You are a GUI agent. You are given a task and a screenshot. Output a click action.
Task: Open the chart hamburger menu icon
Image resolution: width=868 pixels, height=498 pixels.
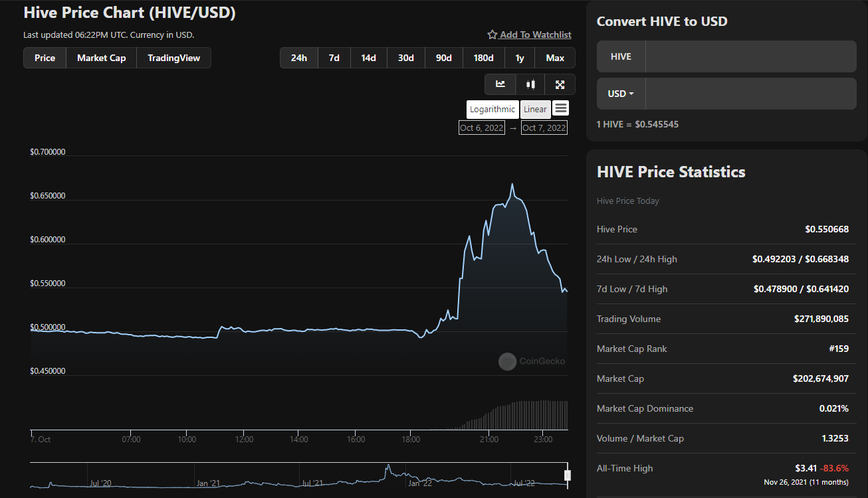pyautogui.click(x=560, y=108)
